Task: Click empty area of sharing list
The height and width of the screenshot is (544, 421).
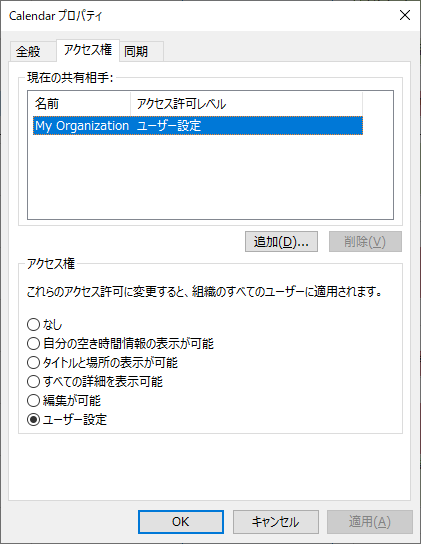Action: [x=210, y=177]
